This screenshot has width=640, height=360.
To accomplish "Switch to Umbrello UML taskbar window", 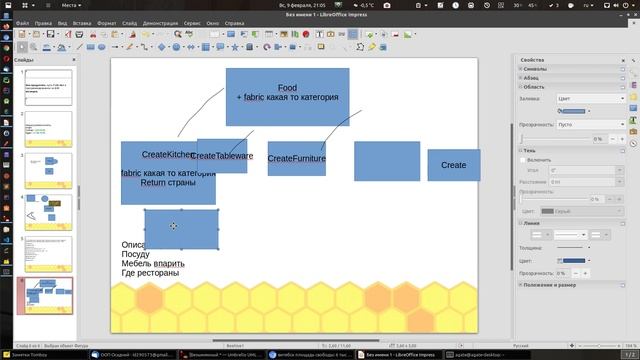I will [222, 355].
